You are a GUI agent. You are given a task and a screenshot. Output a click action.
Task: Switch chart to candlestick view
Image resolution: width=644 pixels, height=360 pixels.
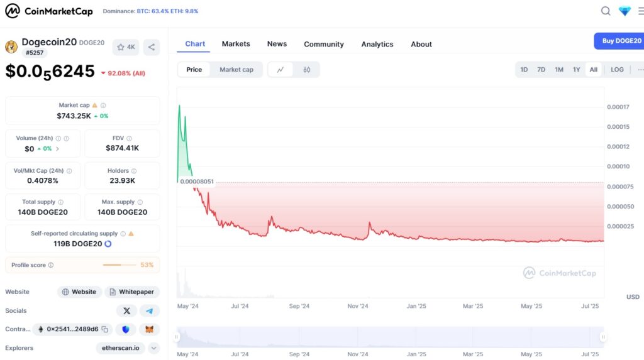click(x=307, y=70)
